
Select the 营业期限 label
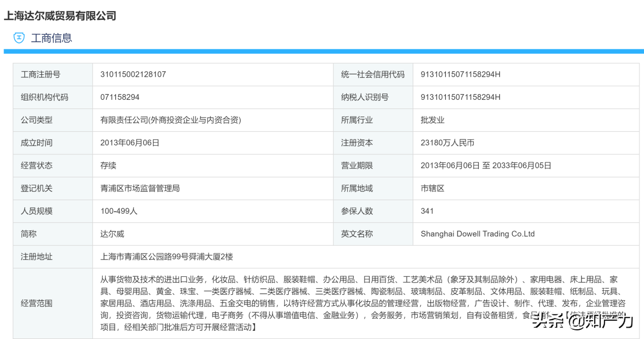(357, 165)
